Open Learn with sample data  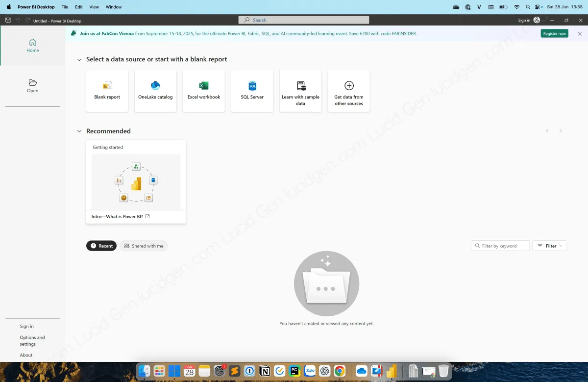click(300, 91)
